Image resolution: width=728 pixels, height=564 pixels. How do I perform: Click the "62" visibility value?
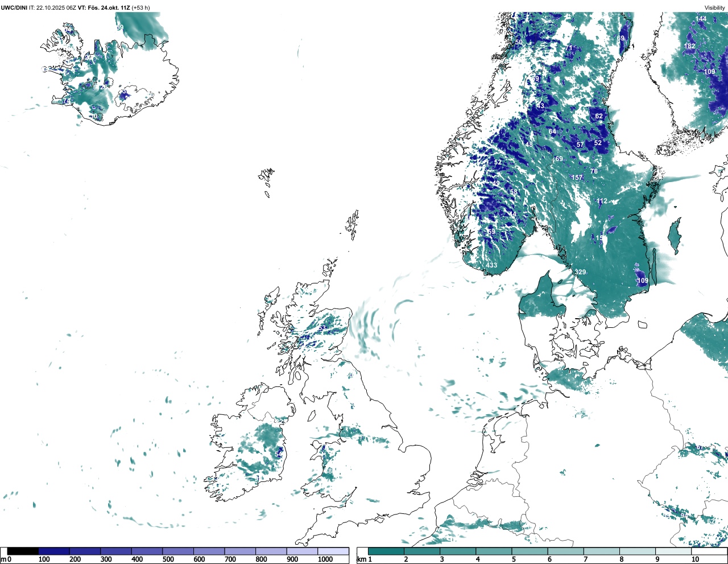click(x=599, y=116)
